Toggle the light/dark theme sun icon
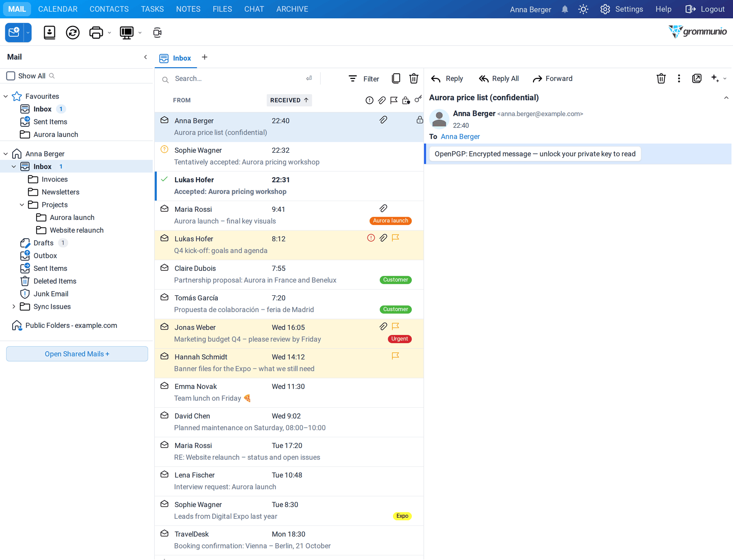The image size is (733, 560). (583, 9)
